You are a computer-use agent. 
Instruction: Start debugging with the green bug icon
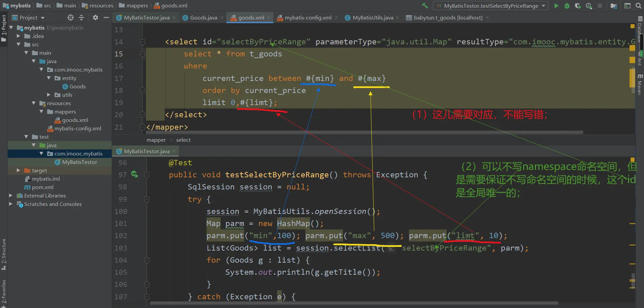coord(567,6)
